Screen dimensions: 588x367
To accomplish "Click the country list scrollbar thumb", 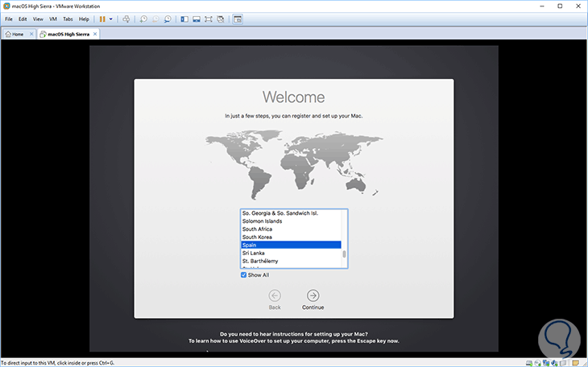I will [x=344, y=254].
